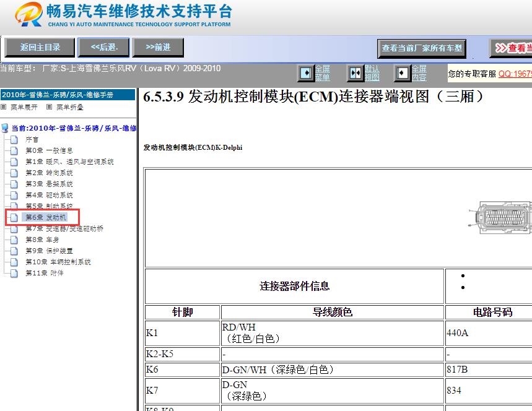Click the K7 pin cell

click(x=183, y=391)
